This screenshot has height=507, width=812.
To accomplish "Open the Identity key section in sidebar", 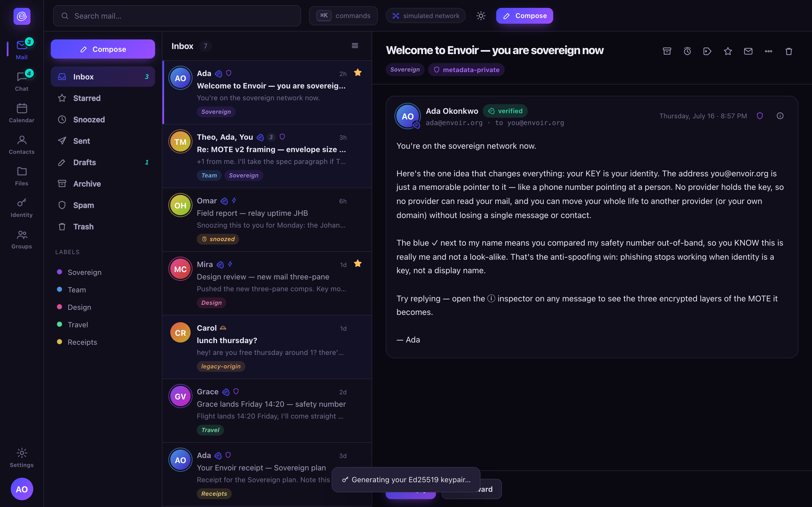I will tap(22, 208).
